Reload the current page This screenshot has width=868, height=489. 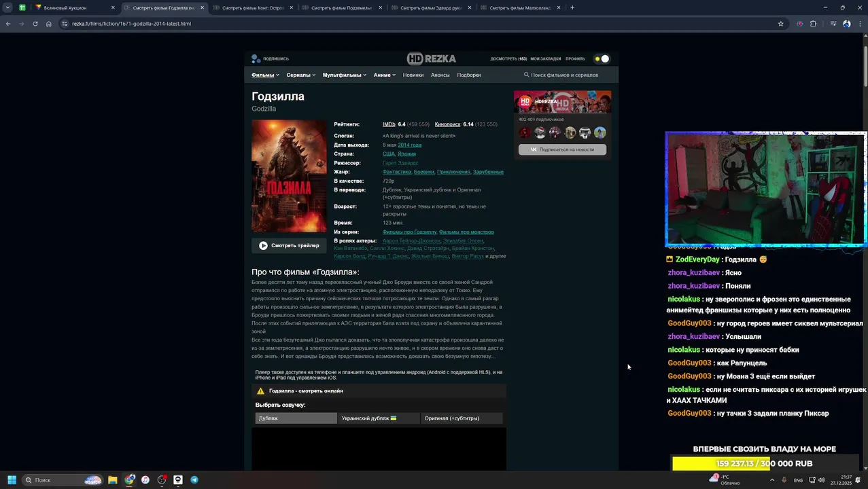[x=35, y=24]
